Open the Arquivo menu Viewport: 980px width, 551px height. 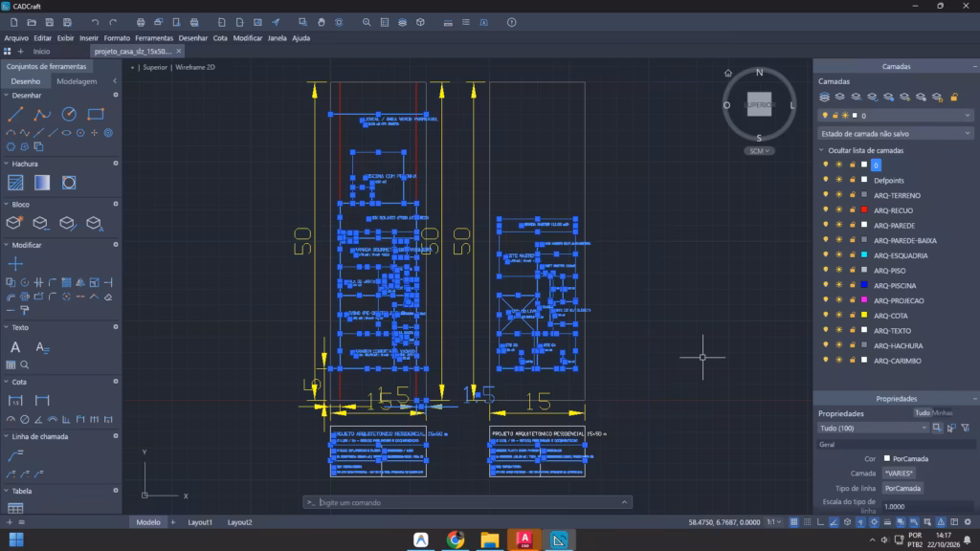[16, 38]
